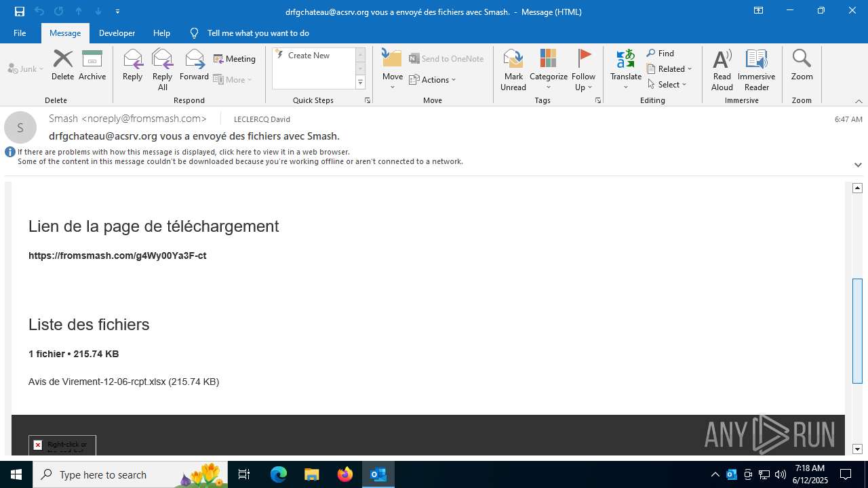Image resolution: width=868 pixels, height=488 pixels.
Task: Click Reply All
Action: 163,69
